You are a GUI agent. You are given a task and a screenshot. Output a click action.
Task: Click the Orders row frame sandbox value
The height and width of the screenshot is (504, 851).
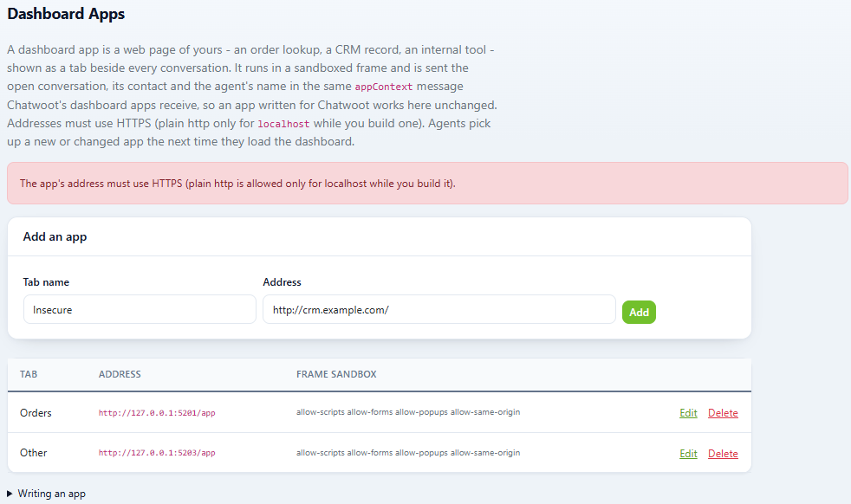point(408,412)
